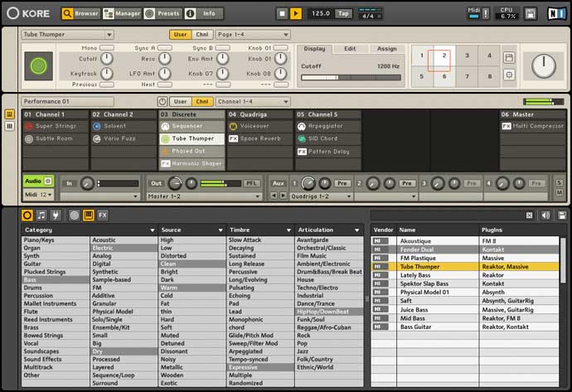The image size is (572, 392).
Task: Open the Display tab
Action: (314, 49)
